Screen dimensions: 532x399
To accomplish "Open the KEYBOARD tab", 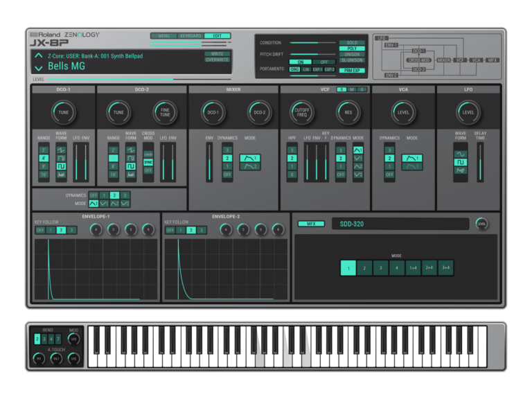I will coord(190,35).
